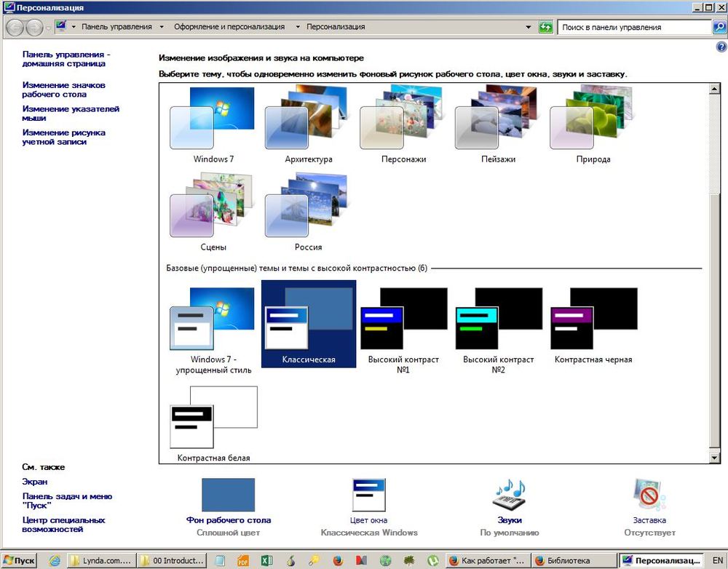Choose the Персонажи theme

403,124
